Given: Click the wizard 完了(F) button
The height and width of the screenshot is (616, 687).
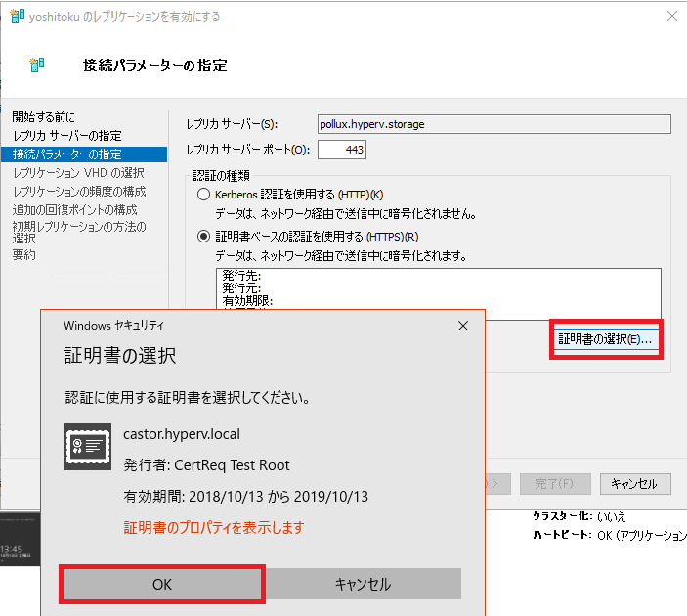Looking at the screenshot, I should 555,484.
